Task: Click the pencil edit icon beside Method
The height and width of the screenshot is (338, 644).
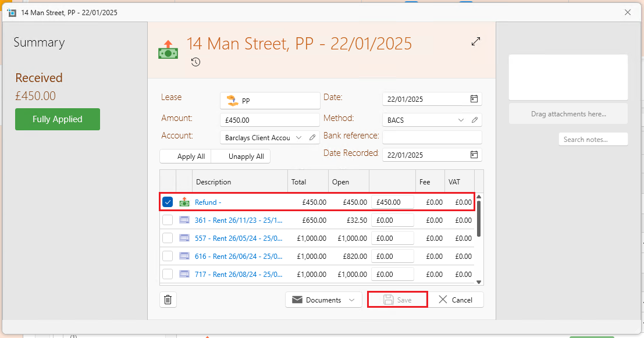Action: [x=475, y=120]
